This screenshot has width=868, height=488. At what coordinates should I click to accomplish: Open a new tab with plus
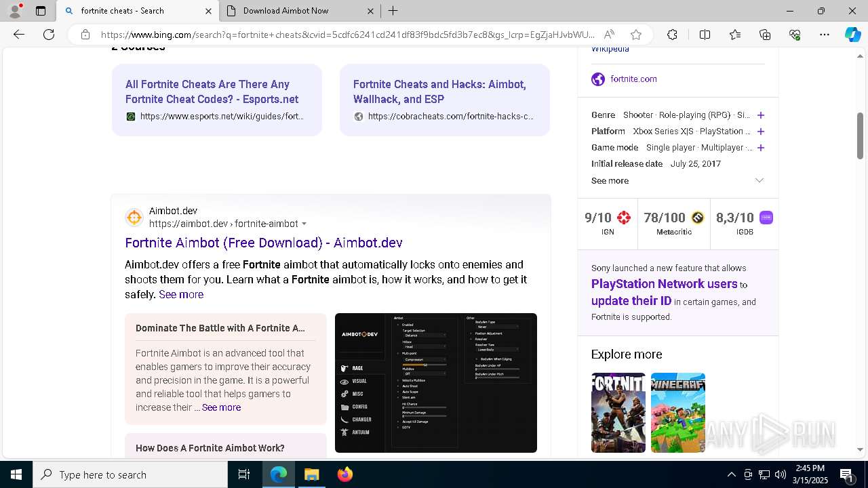tap(393, 11)
